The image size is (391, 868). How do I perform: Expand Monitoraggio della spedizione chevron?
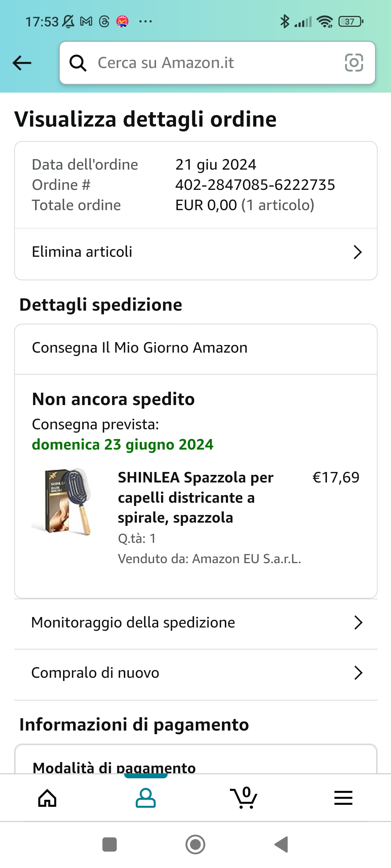(x=358, y=623)
